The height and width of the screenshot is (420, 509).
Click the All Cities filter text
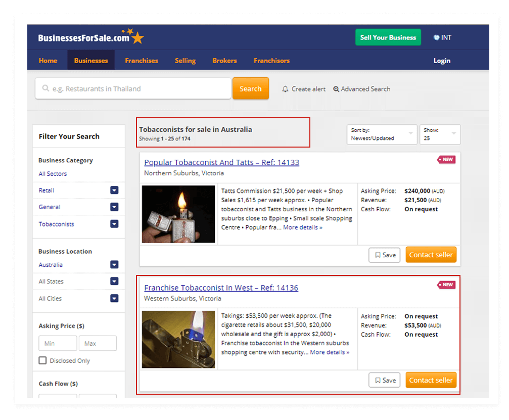point(50,298)
